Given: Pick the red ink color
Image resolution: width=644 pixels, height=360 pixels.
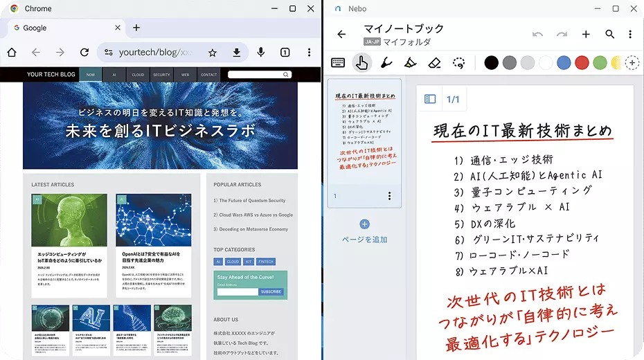Looking at the screenshot, I should point(582,63).
